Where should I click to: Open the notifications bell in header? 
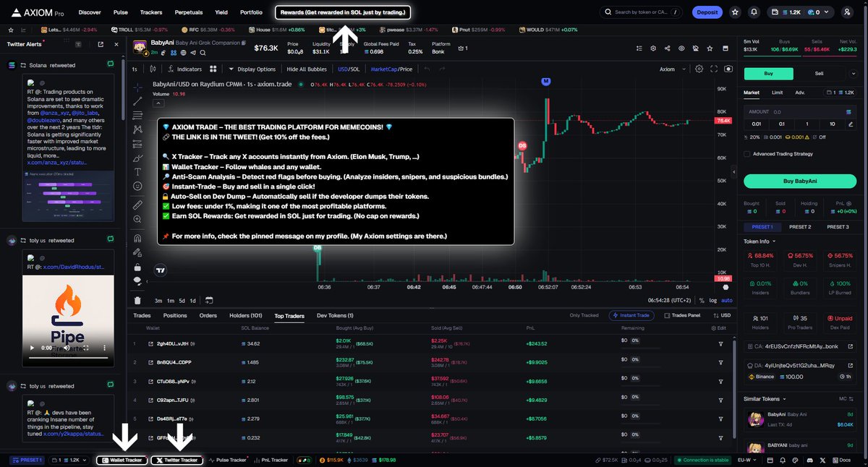754,12
